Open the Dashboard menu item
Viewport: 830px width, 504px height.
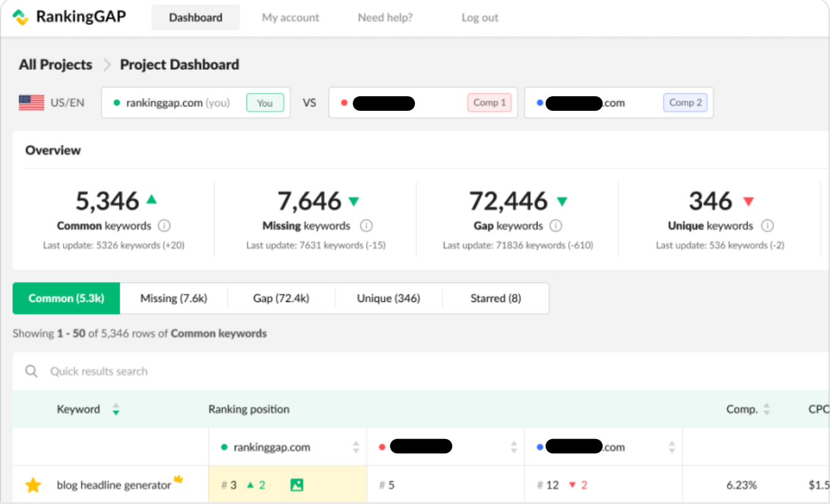(x=196, y=18)
